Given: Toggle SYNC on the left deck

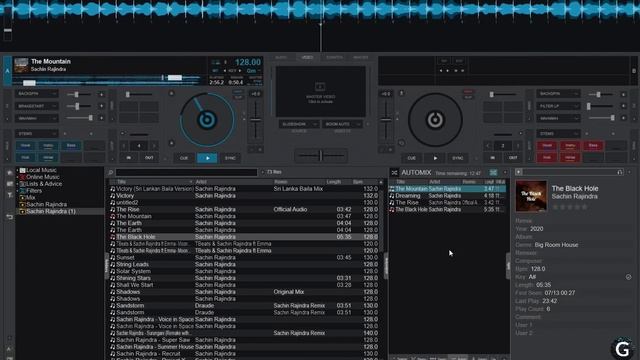Looking at the screenshot, I should pos(230,158).
